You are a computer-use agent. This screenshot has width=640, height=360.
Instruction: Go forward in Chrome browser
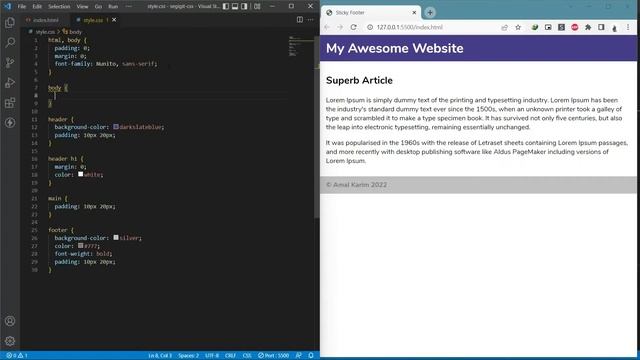pos(340,27)
